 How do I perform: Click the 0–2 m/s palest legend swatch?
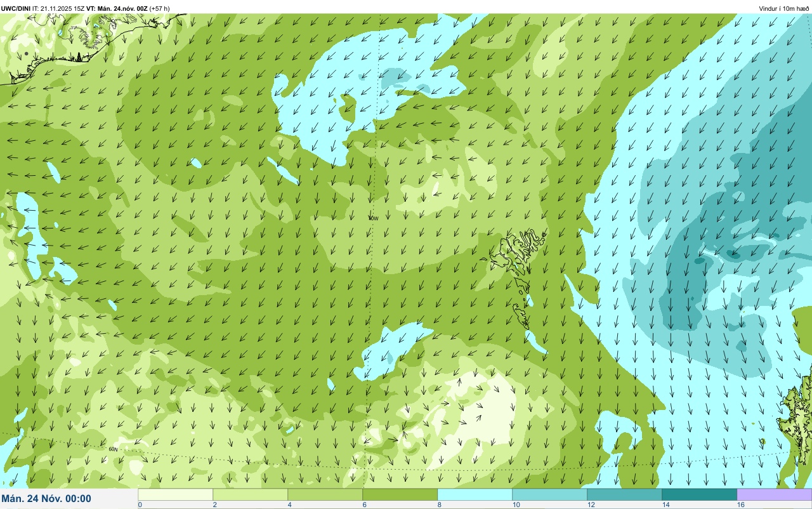176,494
